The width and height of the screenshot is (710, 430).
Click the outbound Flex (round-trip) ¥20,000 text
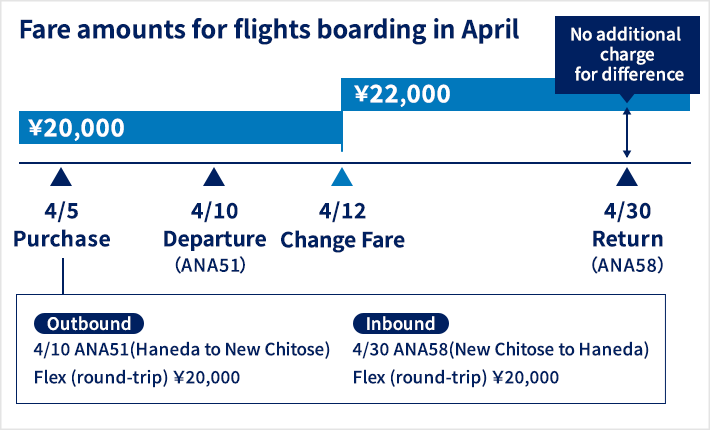pos(137,377)
